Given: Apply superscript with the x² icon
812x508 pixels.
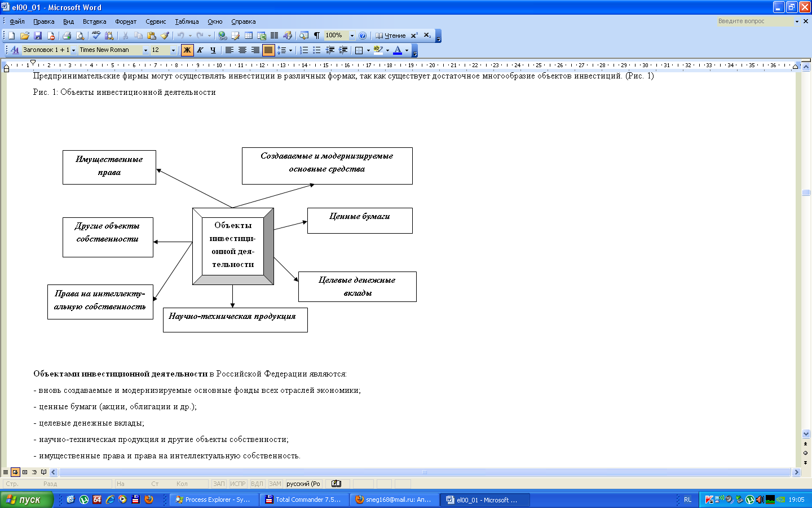Looking at the screenshot, I should click(414, 36).
